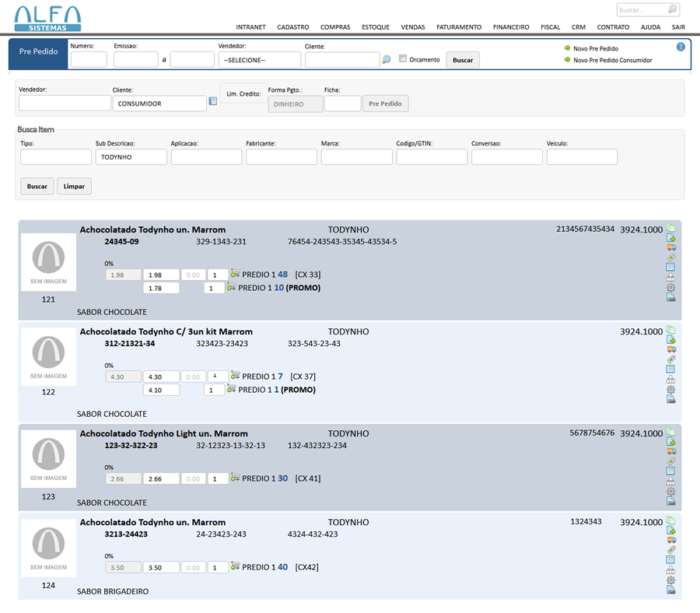Click the price tag icon for item 121
700x613 pixels.
671,257
